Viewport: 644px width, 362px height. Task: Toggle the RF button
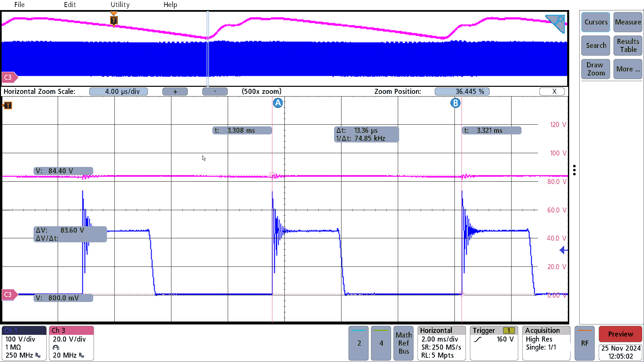click(585, 343)
